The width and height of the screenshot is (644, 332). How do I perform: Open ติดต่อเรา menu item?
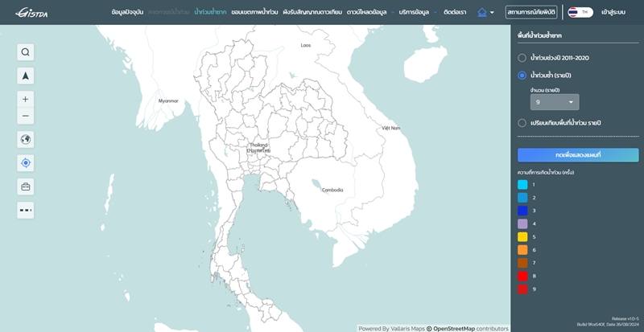click(x=455, y=12)
